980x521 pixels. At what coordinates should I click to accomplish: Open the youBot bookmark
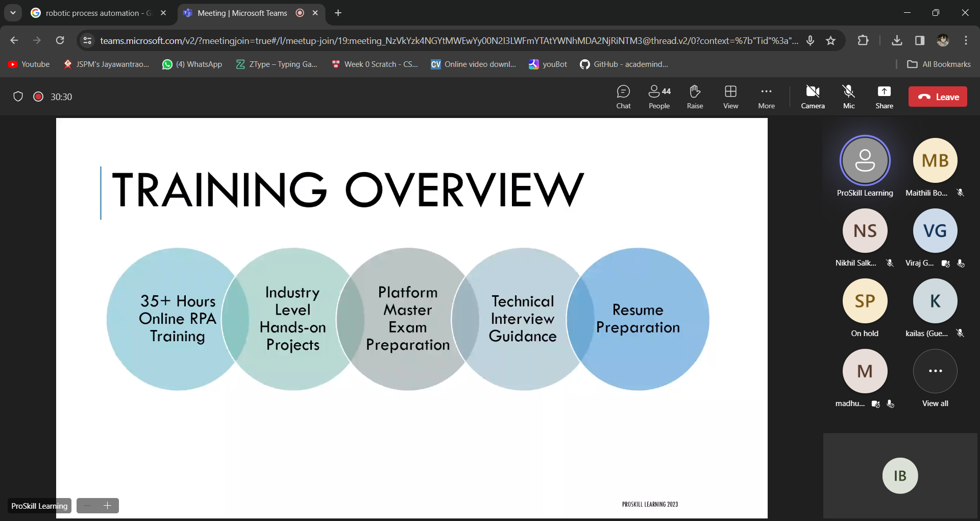pyautogui.click(x=548, y=64)
